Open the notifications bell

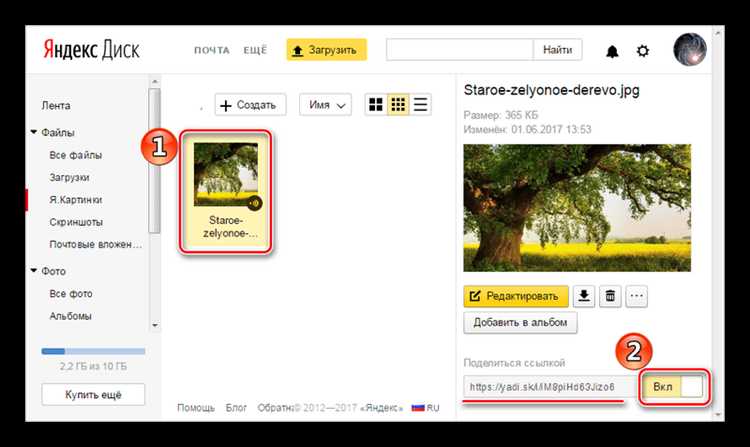(612, 51)
